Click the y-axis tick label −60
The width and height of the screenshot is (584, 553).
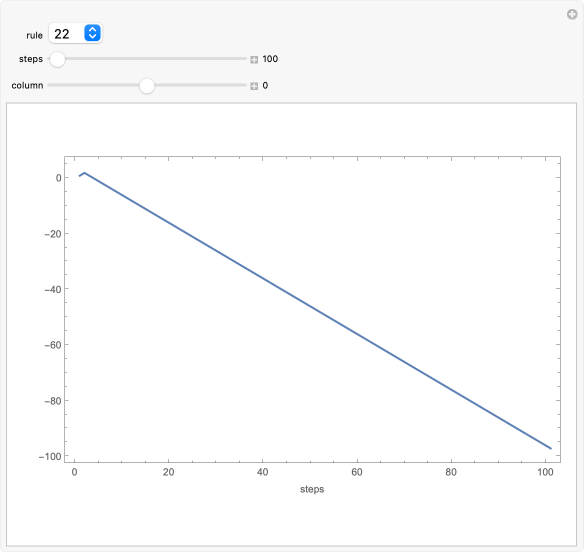click(53, 345)
